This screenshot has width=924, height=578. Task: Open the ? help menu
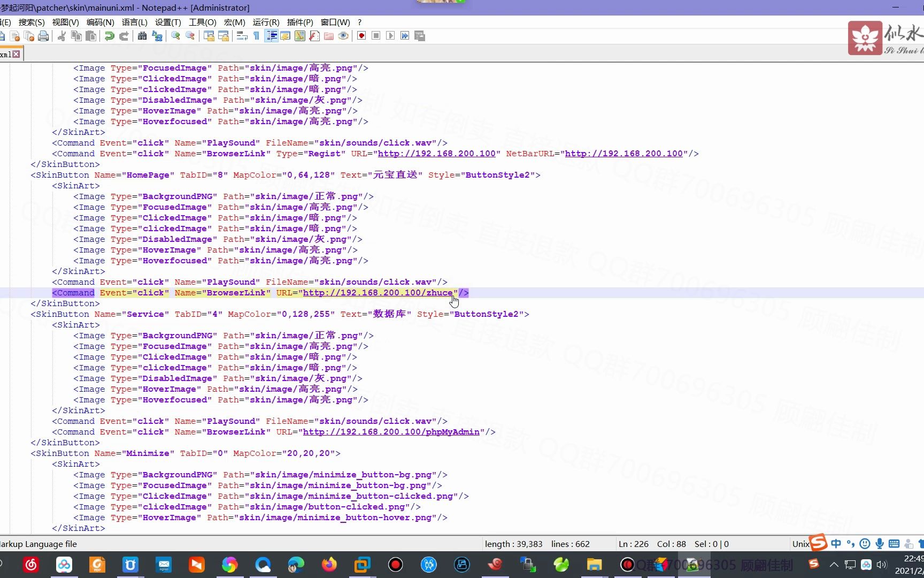pyautogui.click(x=359, y=22)
